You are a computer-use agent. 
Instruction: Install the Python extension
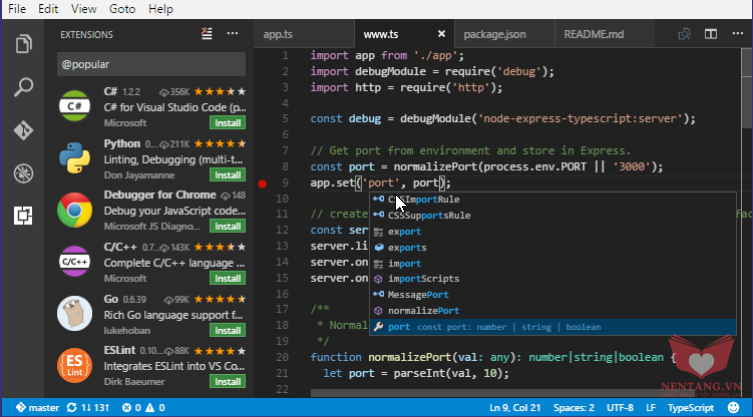pos(227,173)
